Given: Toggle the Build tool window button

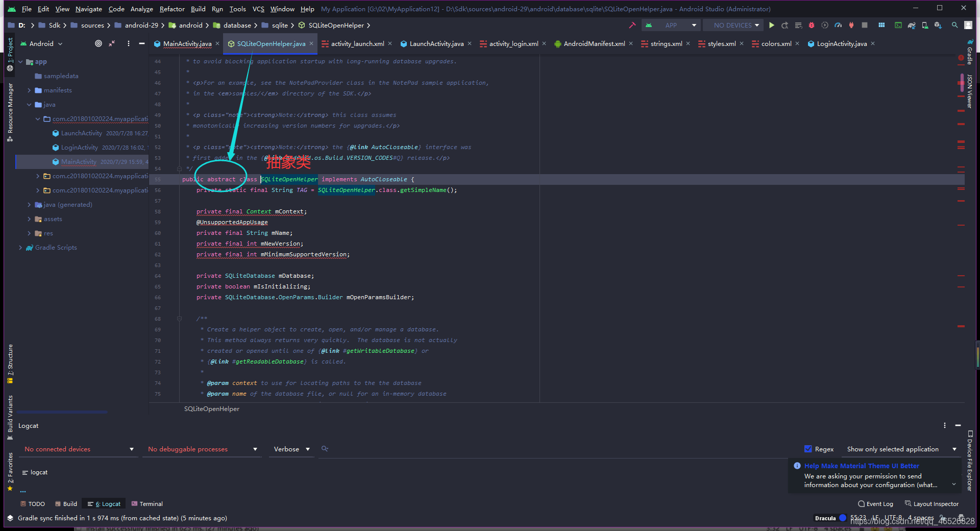Looking at the screenshot, I should point(66,504).
